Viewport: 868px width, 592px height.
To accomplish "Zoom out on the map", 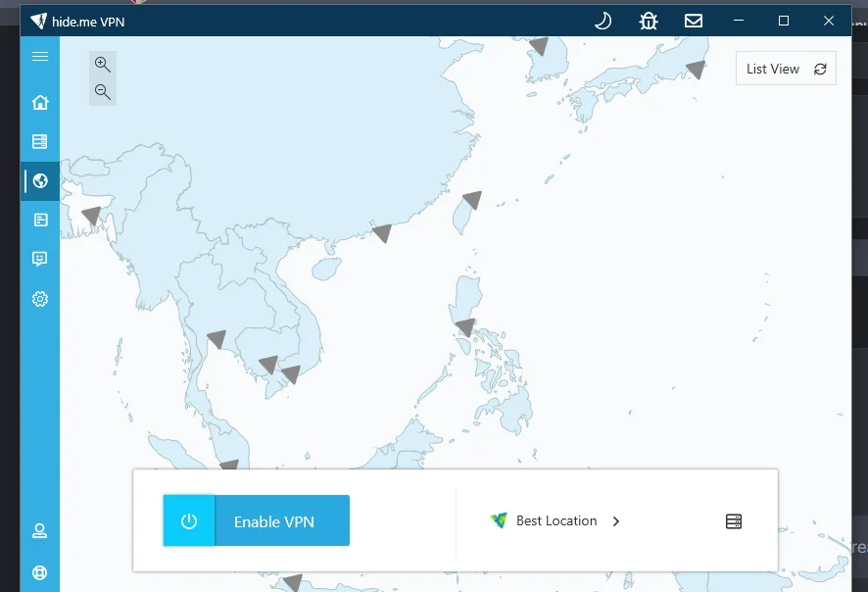I will point(103,92).
